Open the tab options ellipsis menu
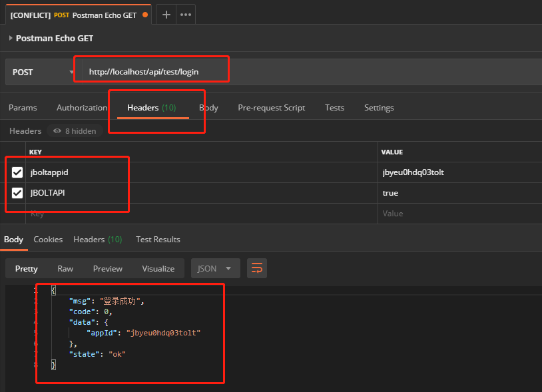The width and height of the screenshot is (542, 392). pos(186,15)
